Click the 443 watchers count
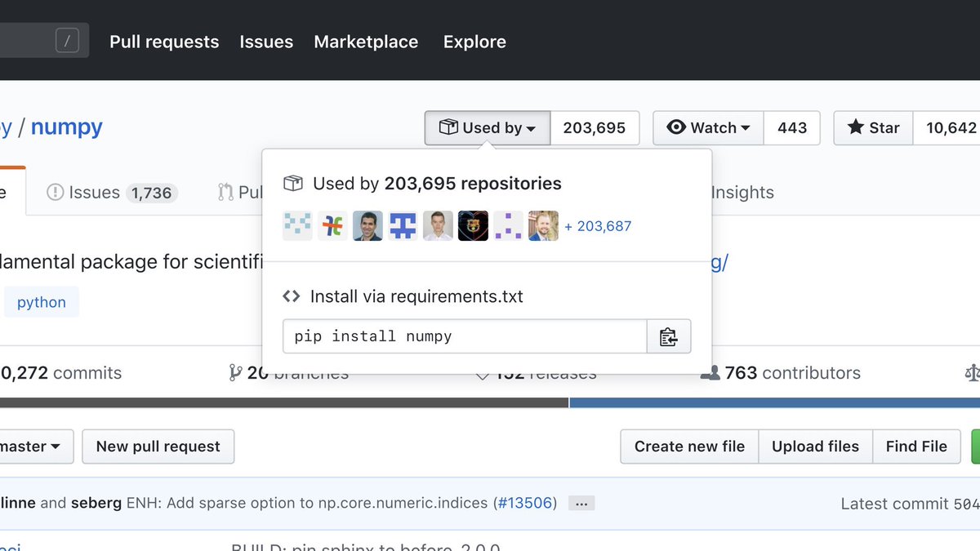Screen dimensions: 980x551 pyautogui.click(x=792, y=127)
